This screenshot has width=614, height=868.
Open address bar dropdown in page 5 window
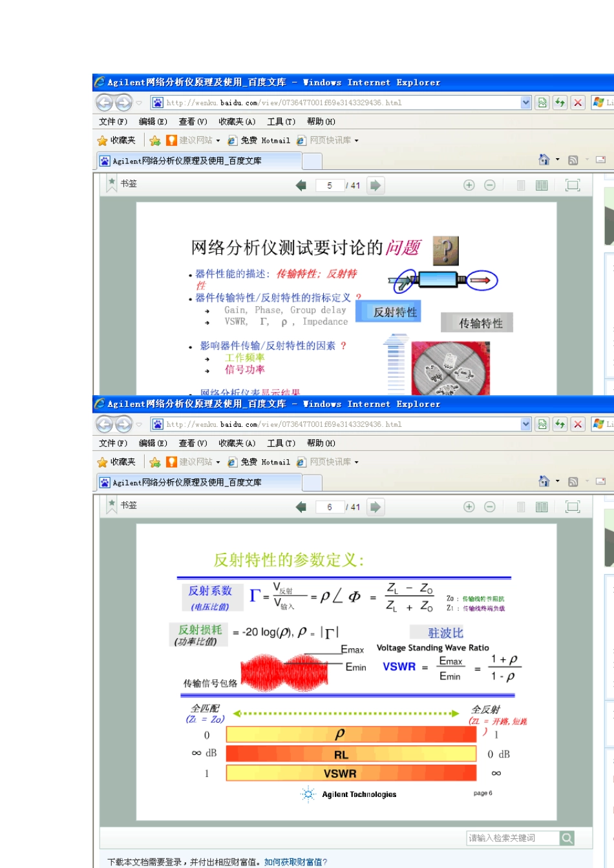(525, 102)
